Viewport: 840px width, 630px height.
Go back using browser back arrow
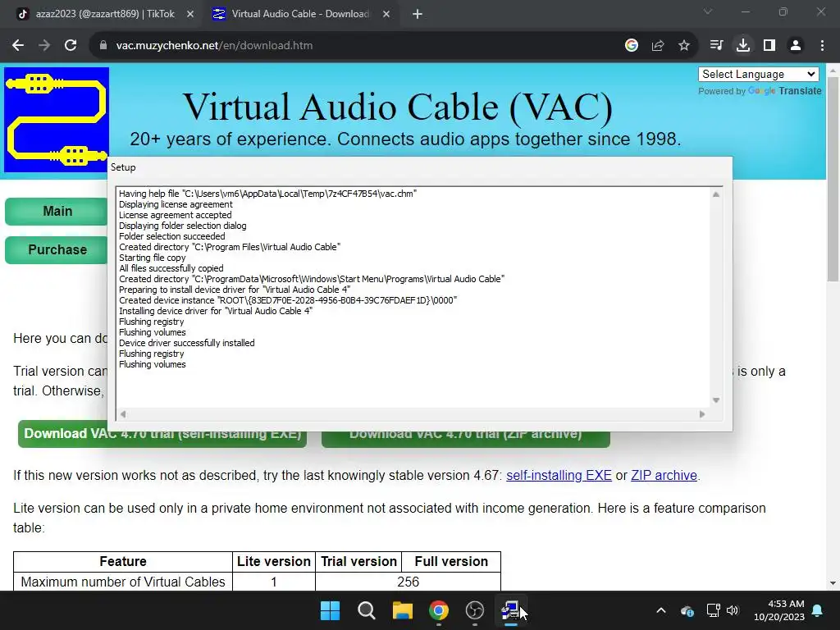tap(18, 46)
